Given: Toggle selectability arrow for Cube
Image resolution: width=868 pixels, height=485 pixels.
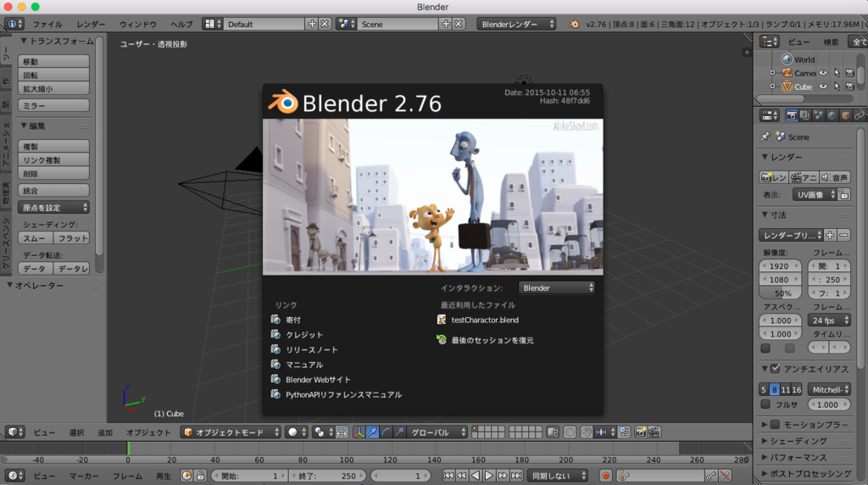Looking at the screenshot, I should pos(837,86).
